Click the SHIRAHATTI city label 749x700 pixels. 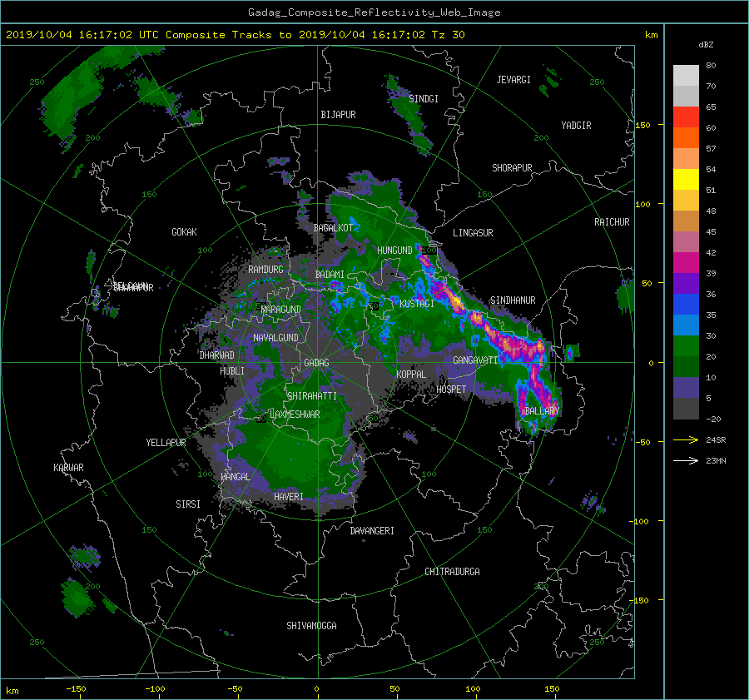coord(312,396)
